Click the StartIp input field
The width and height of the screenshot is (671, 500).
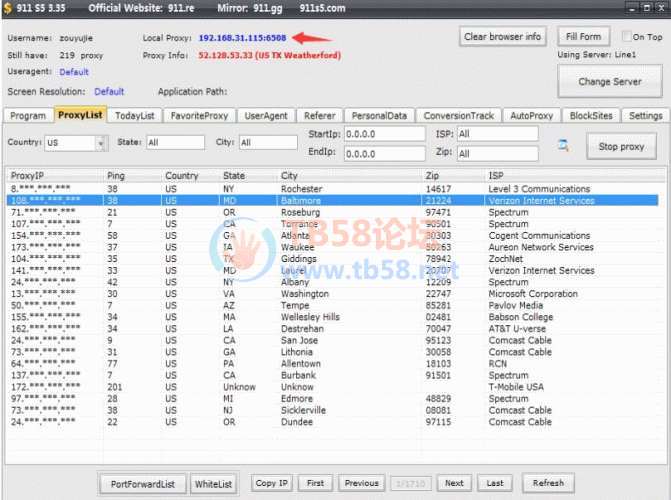(x=385, y=134)
